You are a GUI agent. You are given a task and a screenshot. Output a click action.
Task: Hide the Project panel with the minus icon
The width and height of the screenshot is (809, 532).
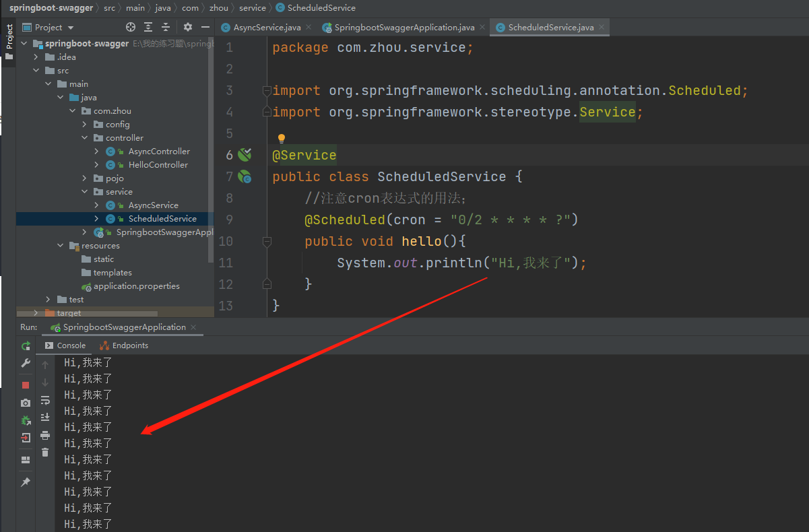coord(204,27)
